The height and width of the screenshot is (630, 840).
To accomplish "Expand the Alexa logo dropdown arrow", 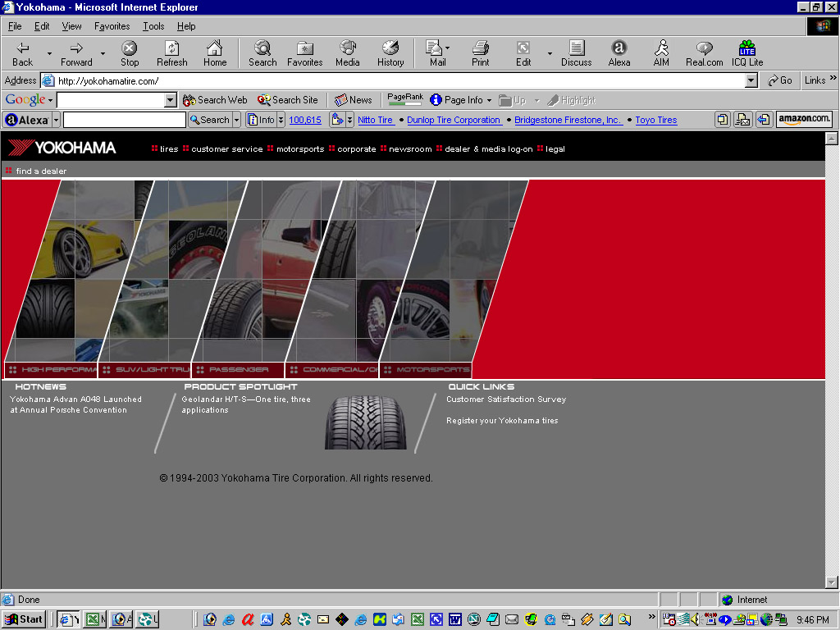I will pos(56,120).
